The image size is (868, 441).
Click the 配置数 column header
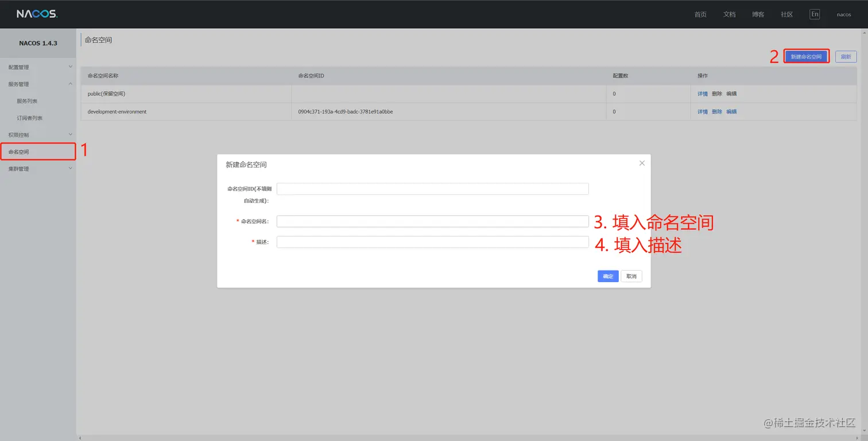click(x=648, y=76)
